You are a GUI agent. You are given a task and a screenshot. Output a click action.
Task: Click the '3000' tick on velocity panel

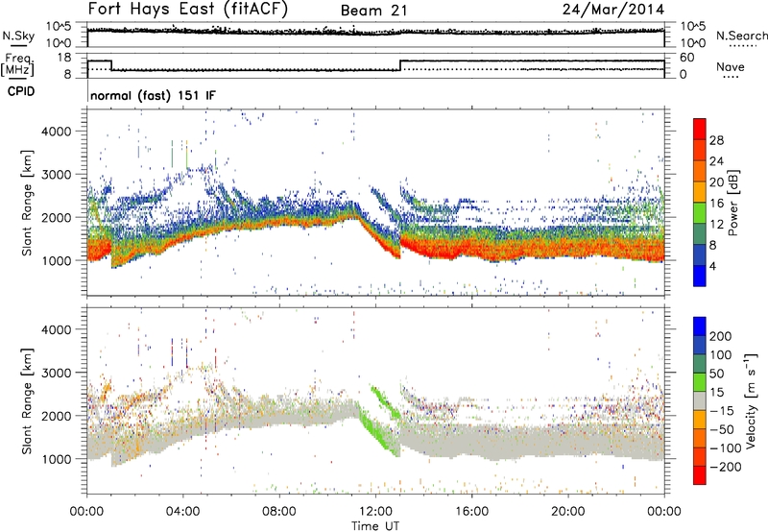57,373
